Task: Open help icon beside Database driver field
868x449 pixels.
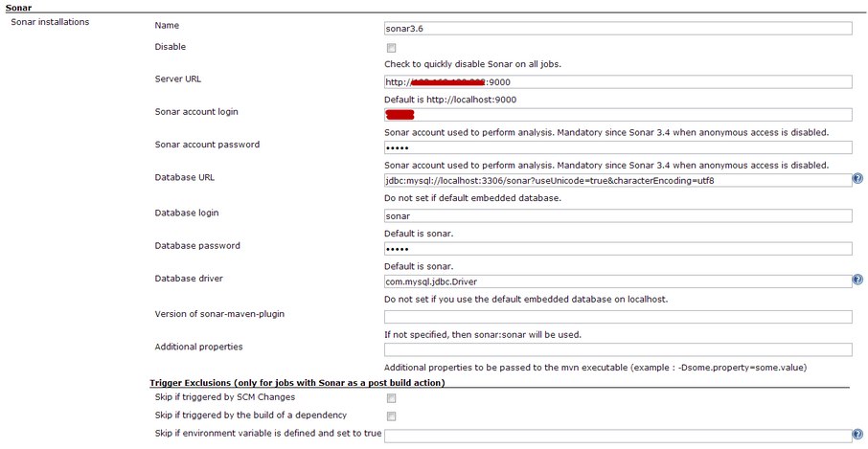Action: [x=857, y=280]
